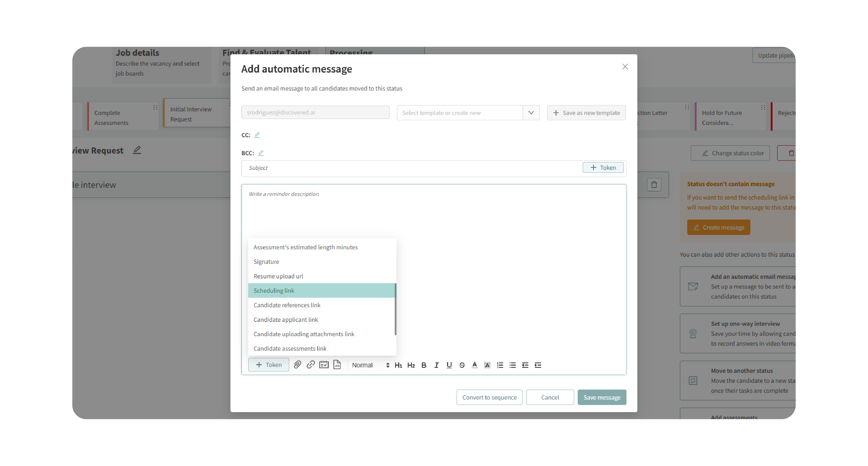The width and height of the screenshot is (868, 466).
Task: Open the Select template dropdown arrow
Action: [531, 113]
